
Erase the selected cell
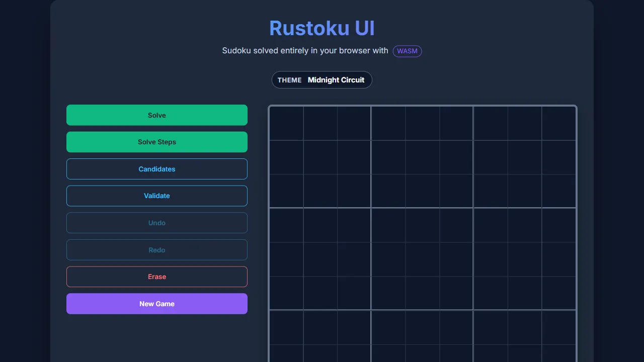[x=157, y=277]
